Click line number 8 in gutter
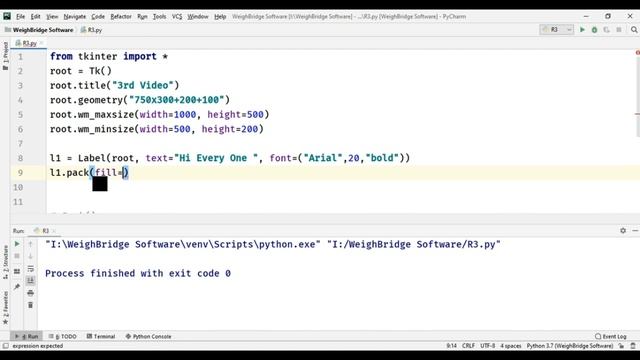Screen dimensions: 640x360 pyautogui.click(x=20, y=158)
